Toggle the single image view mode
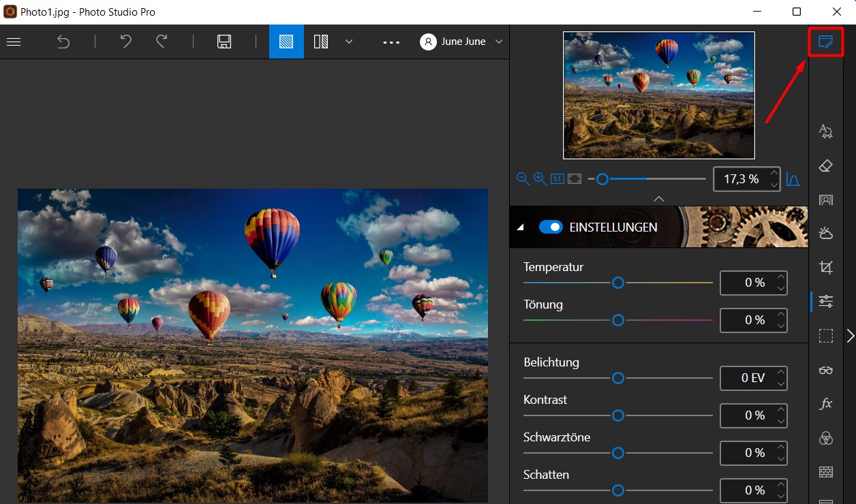Image resolution: width=856 pixels, height=504 pixels. click(286, 42)
